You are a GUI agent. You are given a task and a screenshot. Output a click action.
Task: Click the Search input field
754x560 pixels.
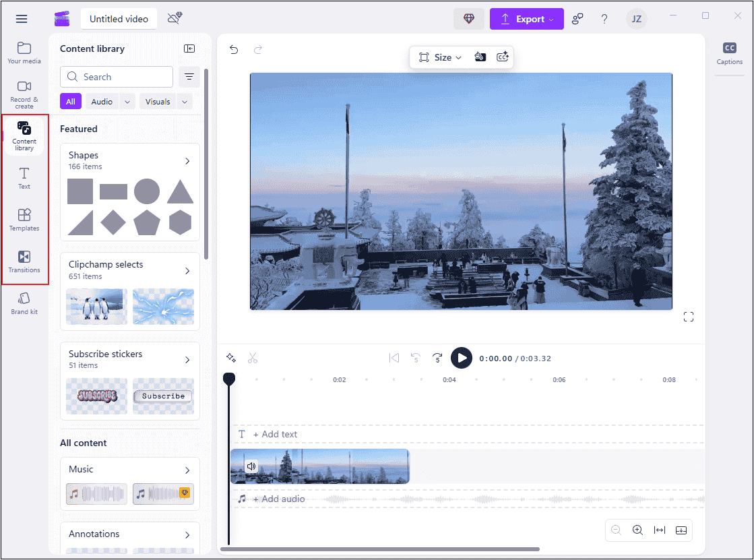pyautogui.click(x=117, y=77)
